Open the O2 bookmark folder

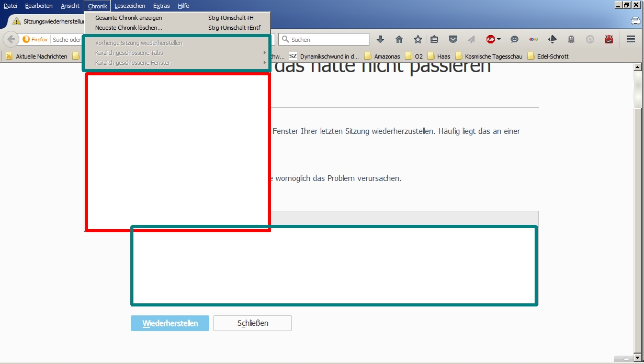point(413,56)
